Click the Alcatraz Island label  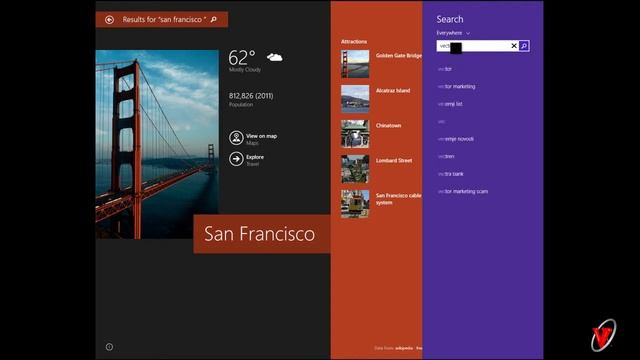tap(393, 91)
